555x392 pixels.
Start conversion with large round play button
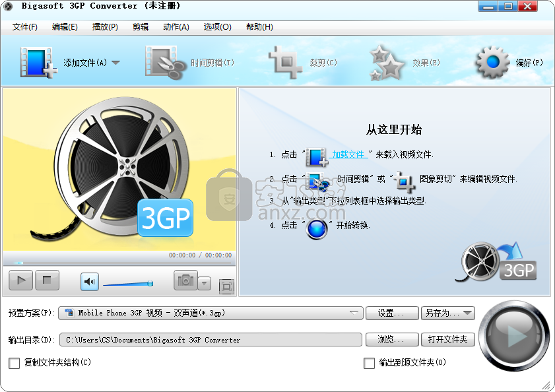514,335
